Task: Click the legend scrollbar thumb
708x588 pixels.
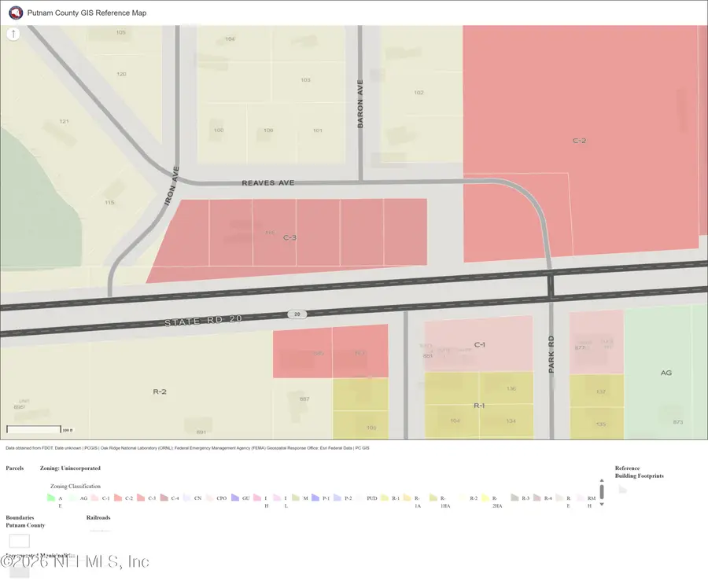Action: click(602, 492)
